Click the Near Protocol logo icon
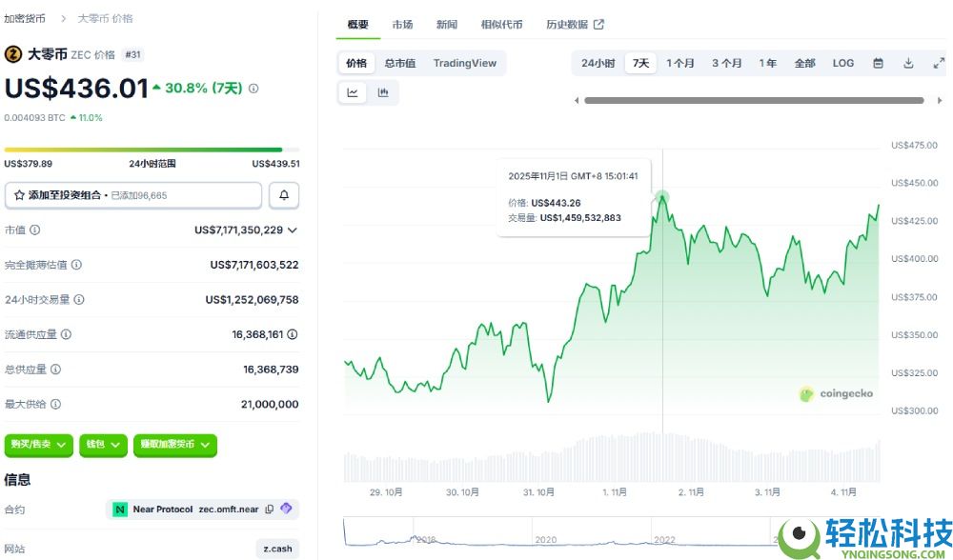Image resolution: width=953 pixels, height=560 pixels. pos(120,510)
